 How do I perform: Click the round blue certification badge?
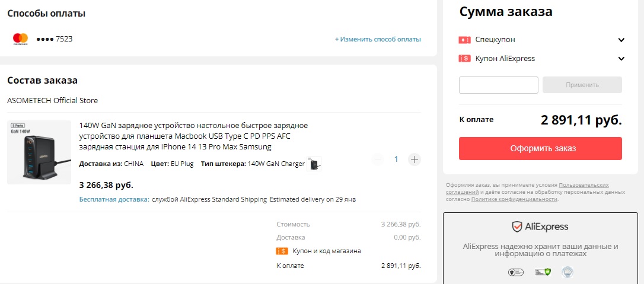click(568, 272)
